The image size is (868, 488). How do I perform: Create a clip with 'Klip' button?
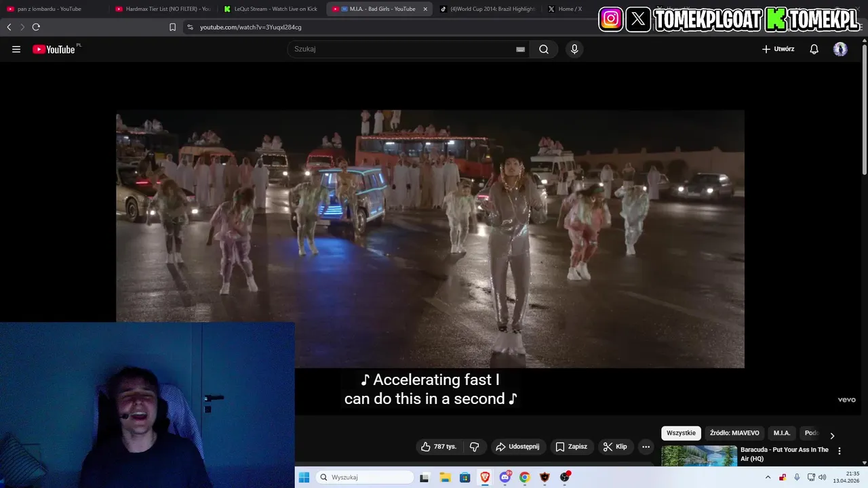point(615,447)
